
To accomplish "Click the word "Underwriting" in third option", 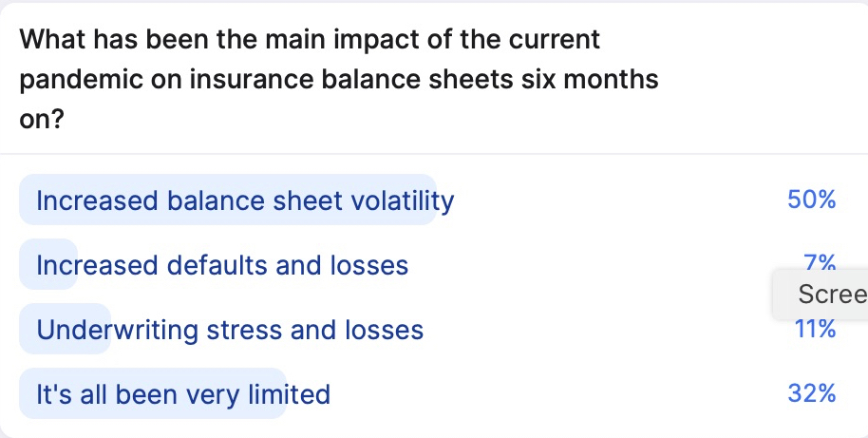I will [x=108, y=330].
